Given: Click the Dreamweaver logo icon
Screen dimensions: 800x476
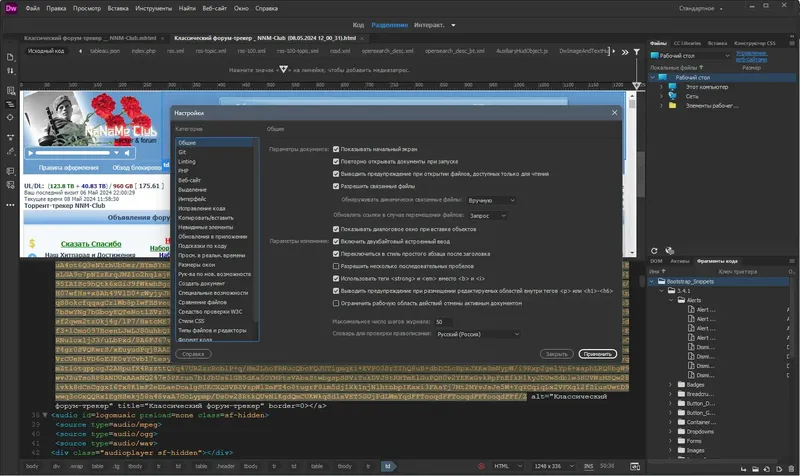Looking at the screenshot, I should point(11,7).
